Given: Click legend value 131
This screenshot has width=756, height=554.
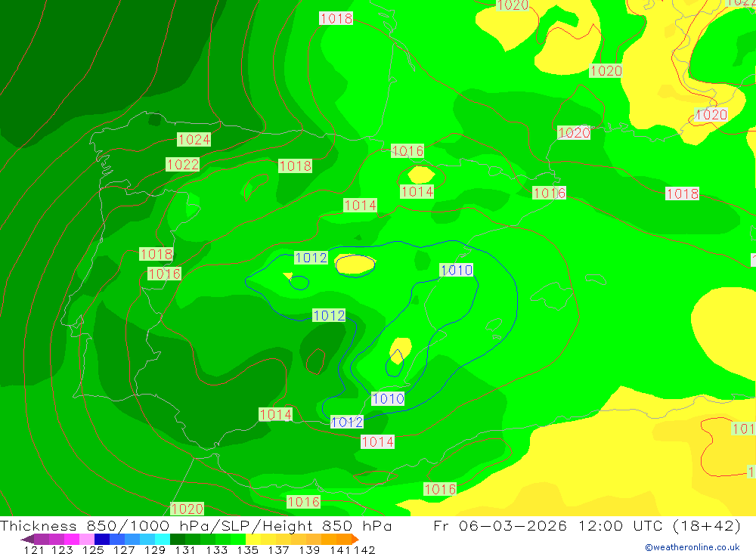Looking at the screenshot, I should (x=184, y=549).
